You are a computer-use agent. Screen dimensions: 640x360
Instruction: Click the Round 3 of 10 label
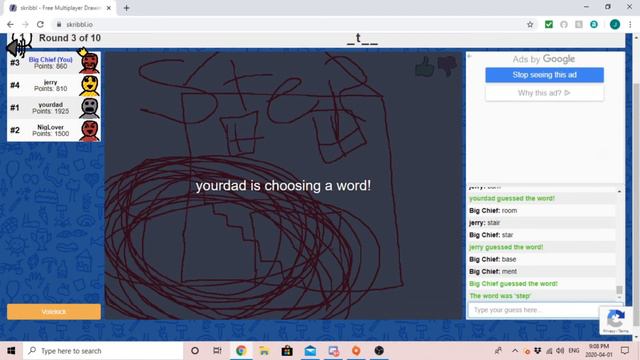[70, 38]
